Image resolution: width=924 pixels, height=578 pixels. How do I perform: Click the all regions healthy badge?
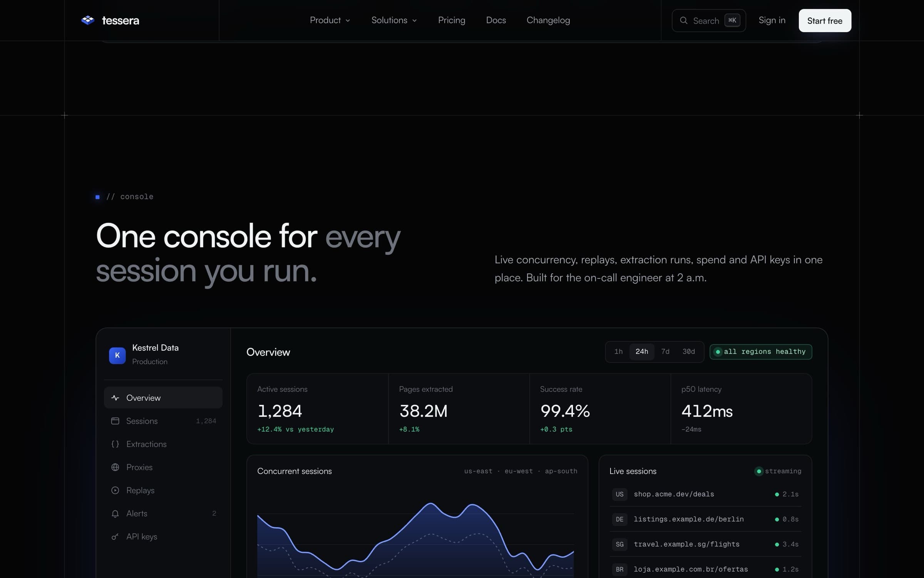[761, 351]
